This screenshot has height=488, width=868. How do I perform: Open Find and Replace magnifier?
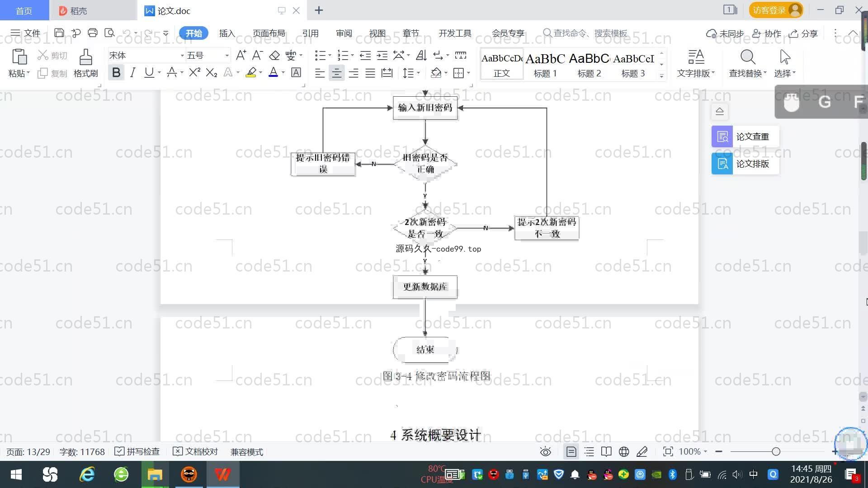click(x=748, y=57)
